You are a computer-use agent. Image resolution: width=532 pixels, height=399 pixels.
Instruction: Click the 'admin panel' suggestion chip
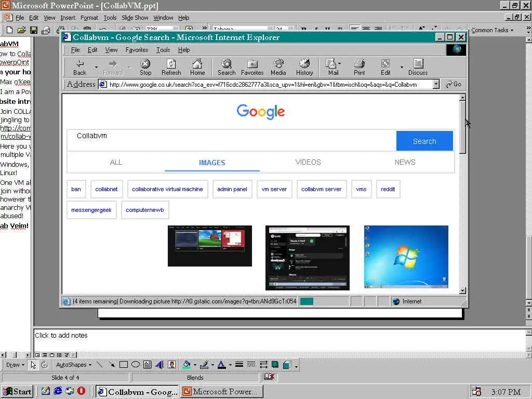(x=232, y=189)
